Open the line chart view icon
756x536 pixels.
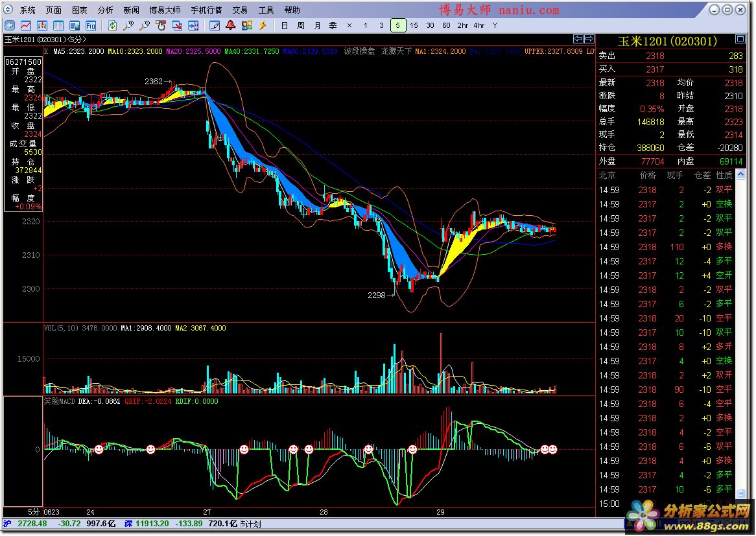25,25
